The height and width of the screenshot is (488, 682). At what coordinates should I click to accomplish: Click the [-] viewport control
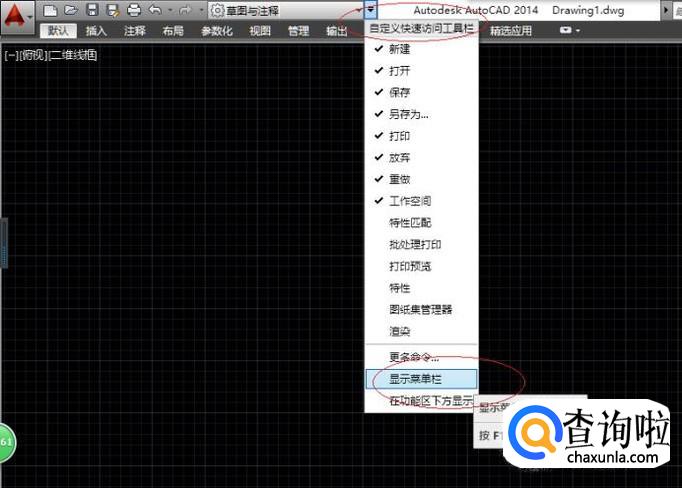point(10,55)
